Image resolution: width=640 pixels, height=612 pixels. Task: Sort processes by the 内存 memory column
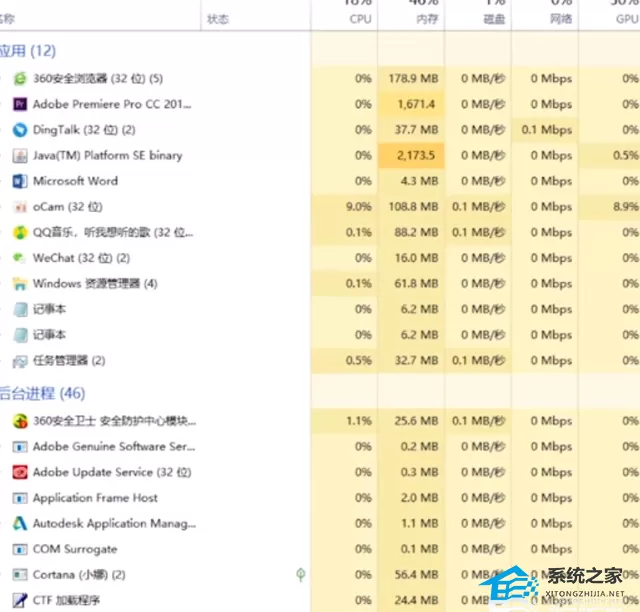(x=411, y=15)
